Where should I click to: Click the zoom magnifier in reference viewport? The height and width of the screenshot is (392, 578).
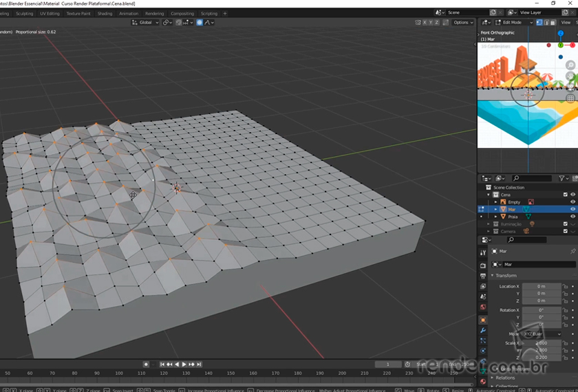tap(570, 65)
